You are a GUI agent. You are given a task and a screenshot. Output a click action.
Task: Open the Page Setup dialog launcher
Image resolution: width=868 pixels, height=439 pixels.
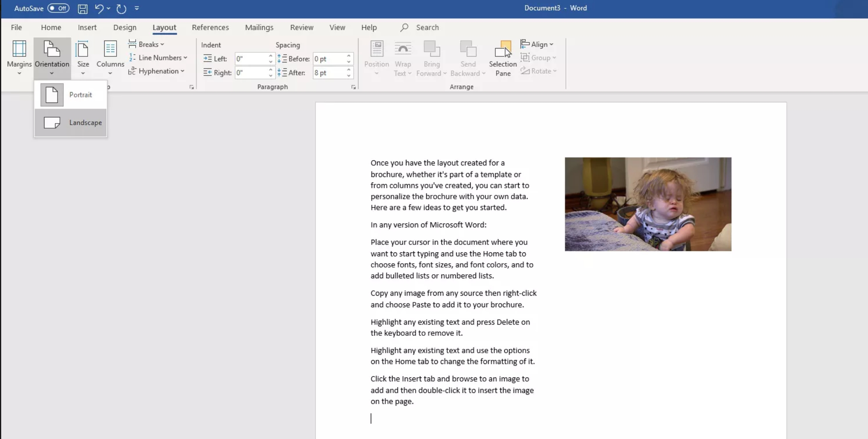coord(192,87)
